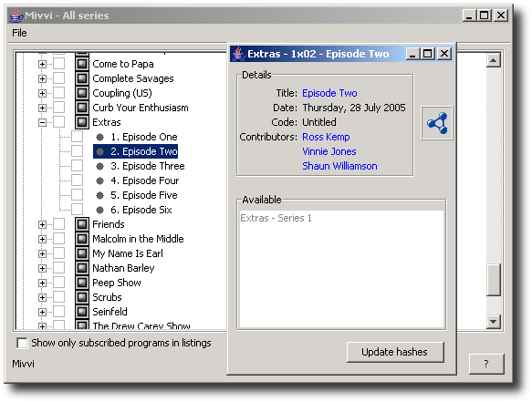This screenshot has height=402, width=532.
Task: Click the TV icon beside Scrubs
Action: tap(82, 297)
